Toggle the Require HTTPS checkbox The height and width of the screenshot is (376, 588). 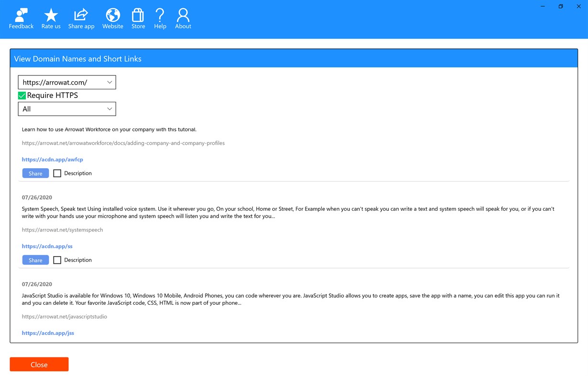pyautogui.click(x=22, y=96)
